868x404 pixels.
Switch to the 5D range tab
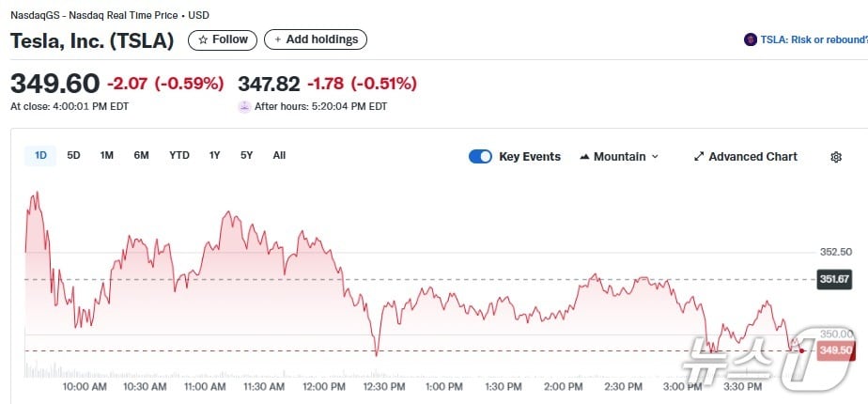click(x=73, y=155)
